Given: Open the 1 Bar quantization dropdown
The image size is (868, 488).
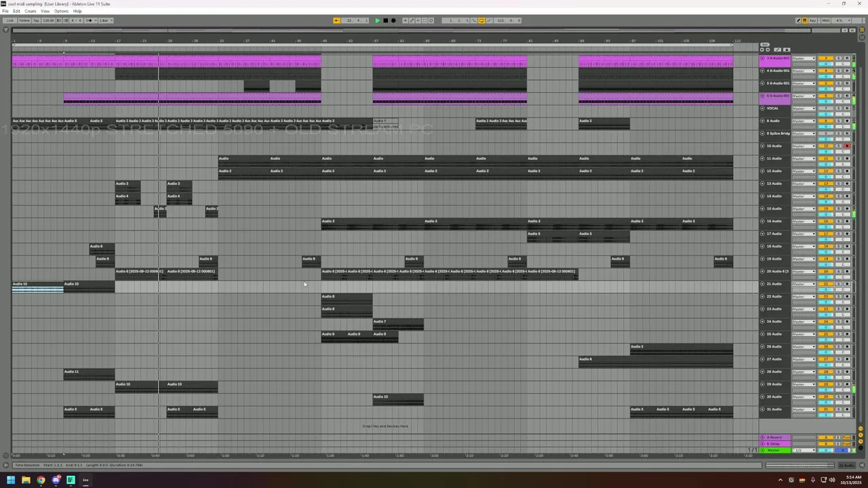Looking at the screenshot, I should [106, 20].
